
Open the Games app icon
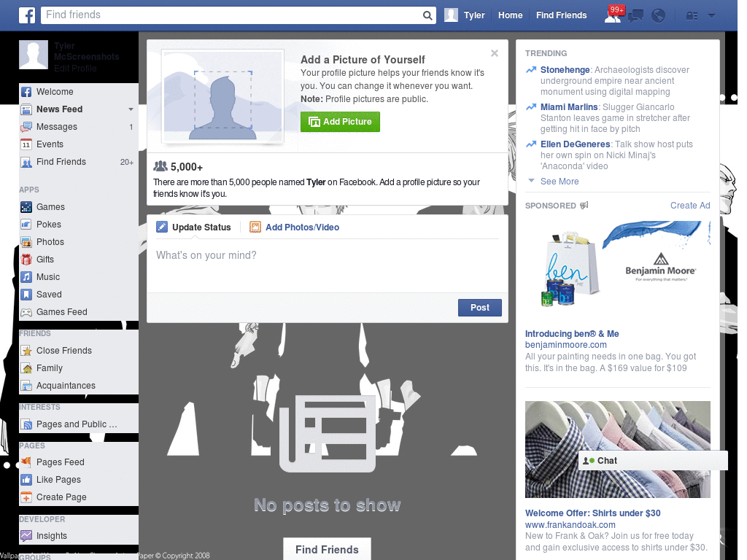coord(26,207)
